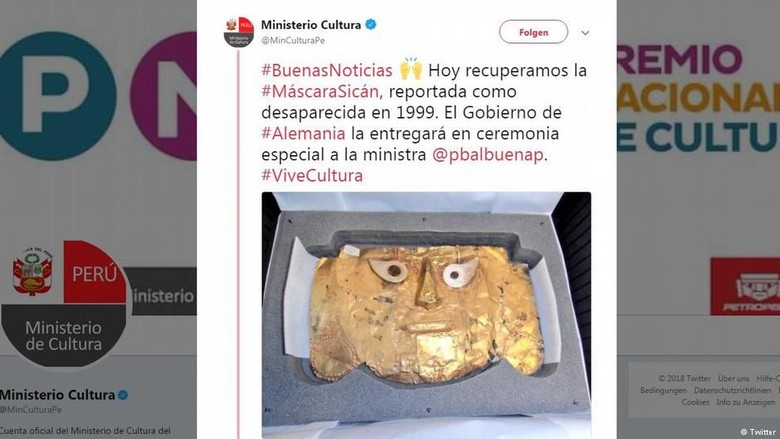Image resolution: width=780 pixels, height=439 pixels.
Task: Follow the #Alemania hashtag link
Action: click(303, 133)
